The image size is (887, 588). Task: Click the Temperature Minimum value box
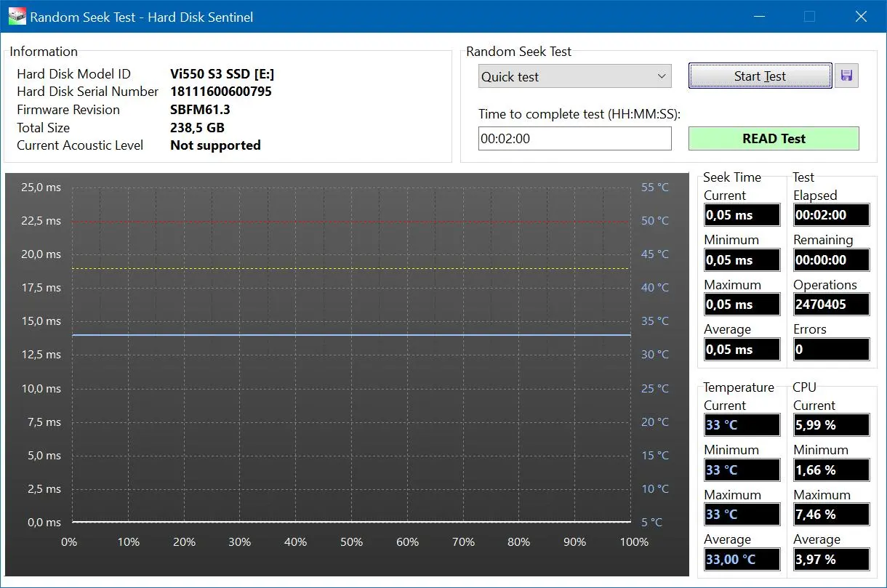(x=742, y=470)
